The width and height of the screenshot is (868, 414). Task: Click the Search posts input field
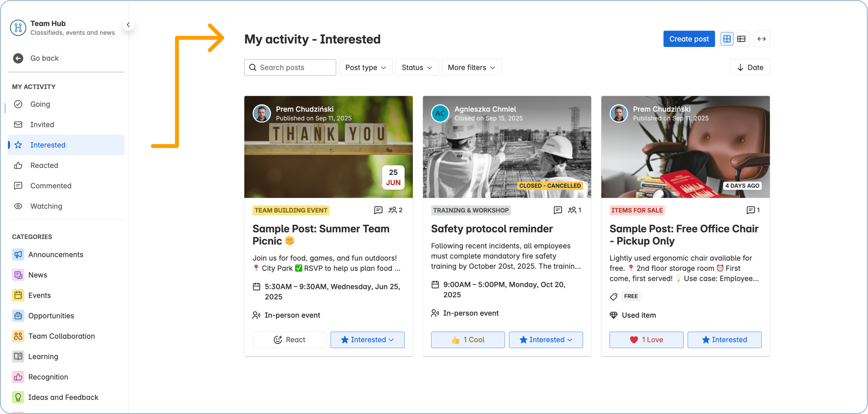pyautogui.click(x=290, y=67)
